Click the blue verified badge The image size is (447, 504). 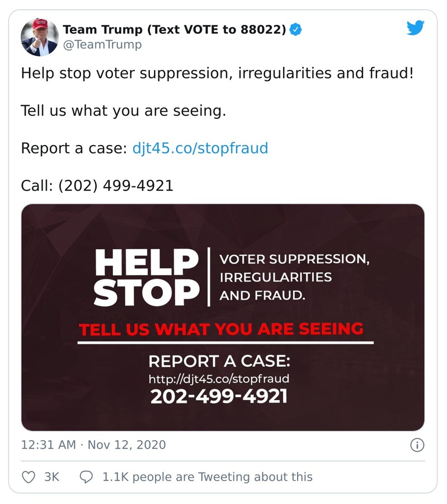click(x=297, y=30)
